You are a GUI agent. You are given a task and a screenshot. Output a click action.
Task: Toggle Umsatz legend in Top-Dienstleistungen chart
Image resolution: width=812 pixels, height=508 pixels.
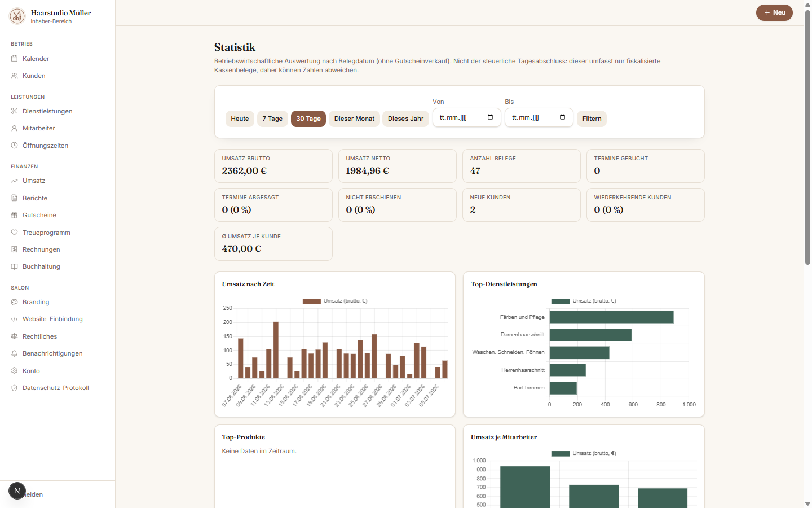[584, 301]
